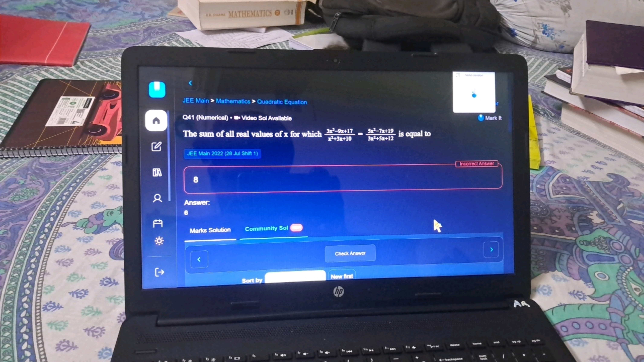Open the JEE Main breadcrumb link
The image size is (644, 362).
pyautogui.click(x=195, y=101)
